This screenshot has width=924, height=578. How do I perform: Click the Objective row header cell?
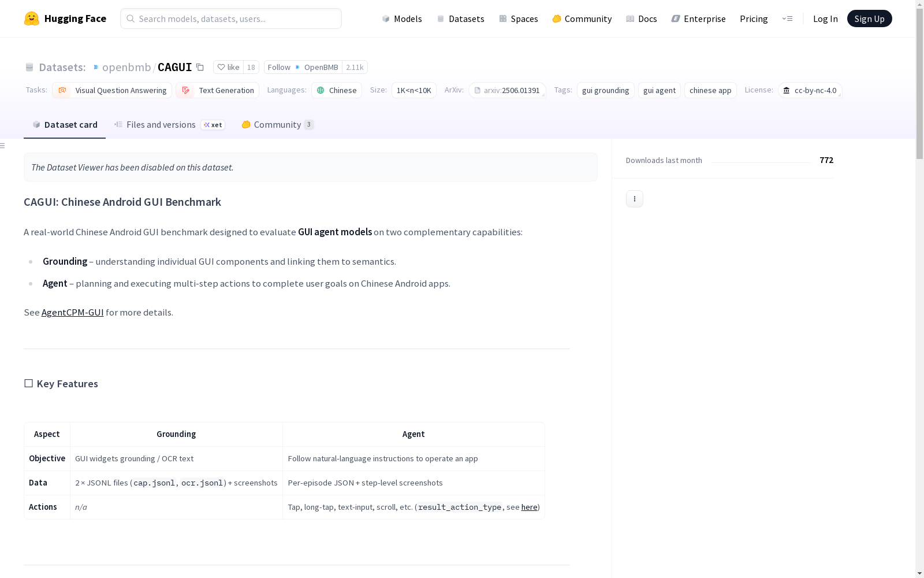(x=47, y=458)
